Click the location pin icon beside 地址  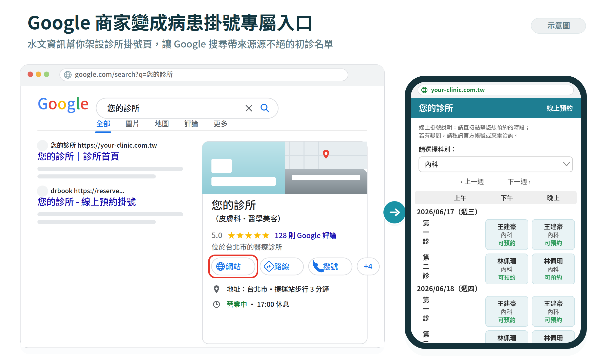click(216, 289)
